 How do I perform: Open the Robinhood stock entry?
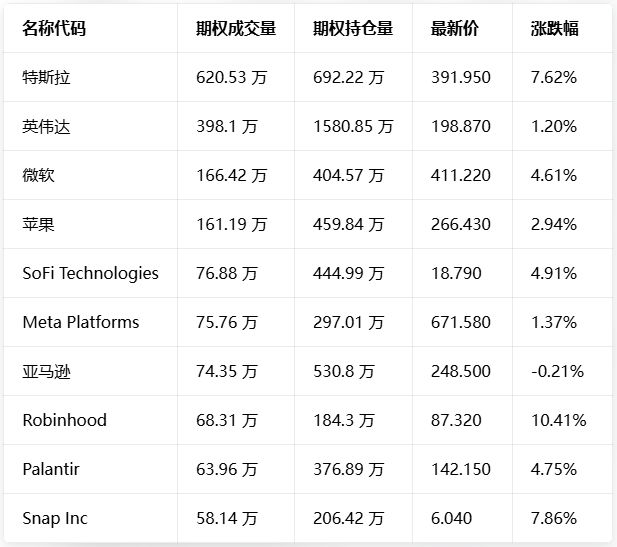click(x=64, y=420)
